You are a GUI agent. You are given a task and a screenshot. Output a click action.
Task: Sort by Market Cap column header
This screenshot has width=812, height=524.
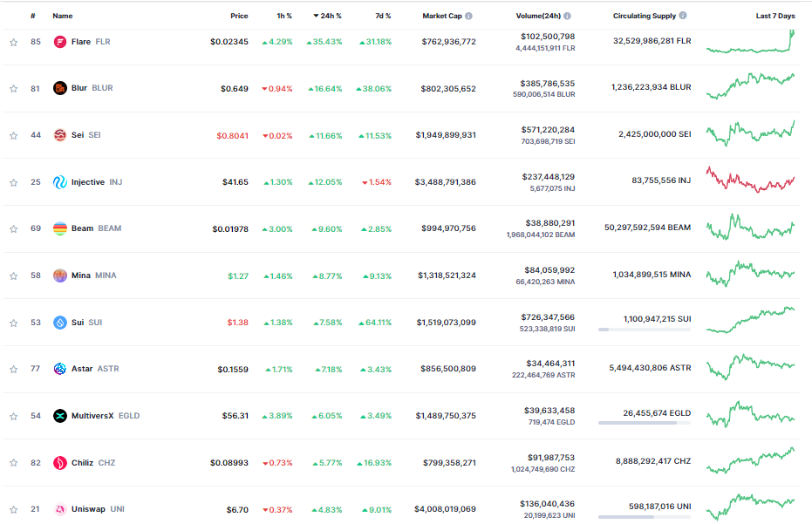pos(441,16)
